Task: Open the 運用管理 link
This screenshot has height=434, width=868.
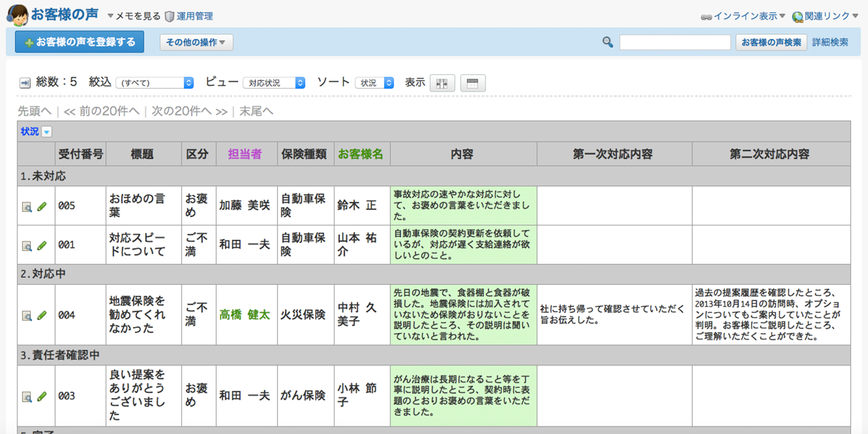Action: [x=194, y=16]
